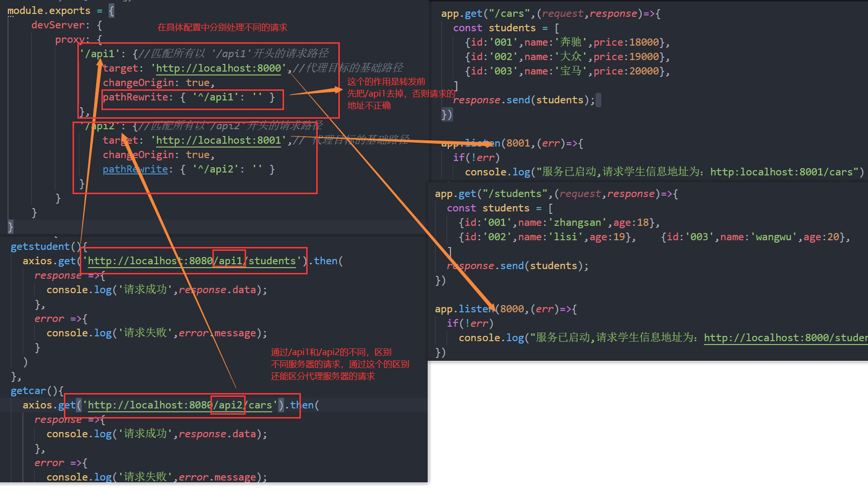The image size is (868, 493).
Task: Click 'changeOrigin: true' in the api1 block
Action: [x=159, y=83]
